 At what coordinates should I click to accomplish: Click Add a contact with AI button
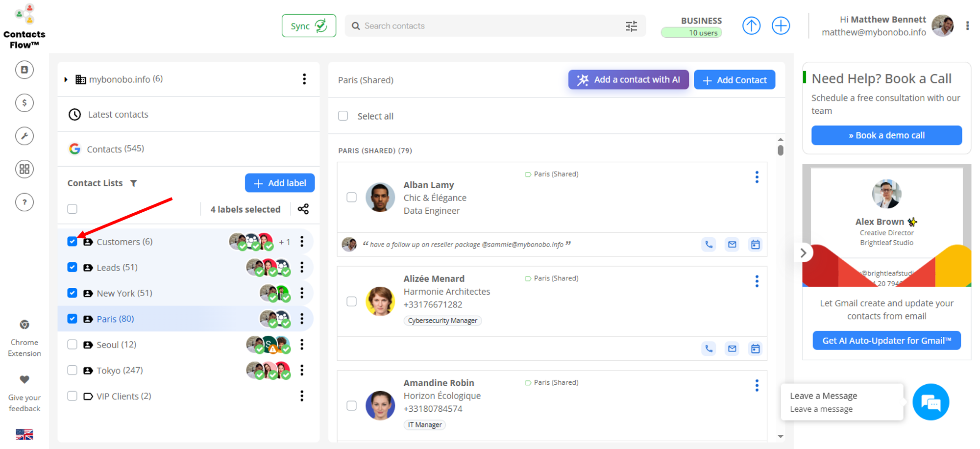(x=628, y=80)
